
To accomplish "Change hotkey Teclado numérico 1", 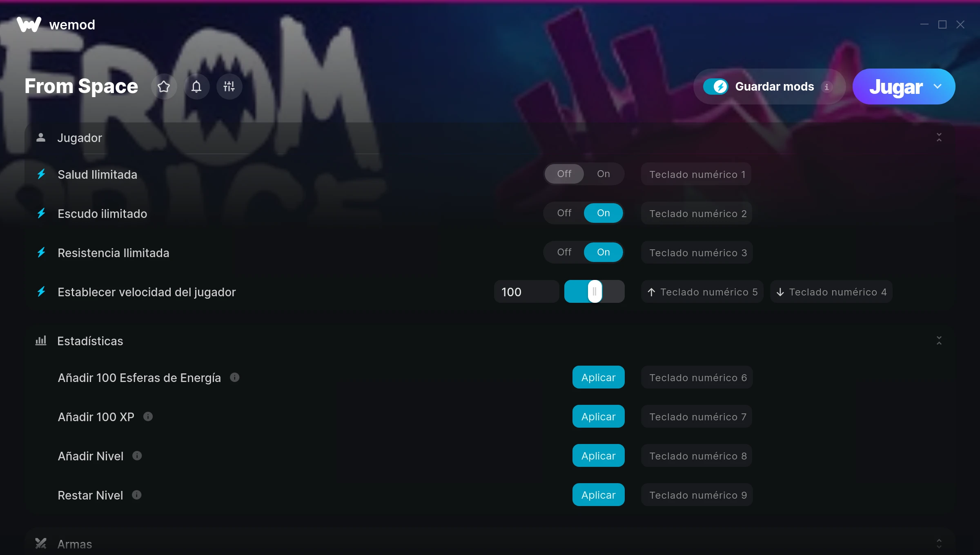I will pos(697,174).
